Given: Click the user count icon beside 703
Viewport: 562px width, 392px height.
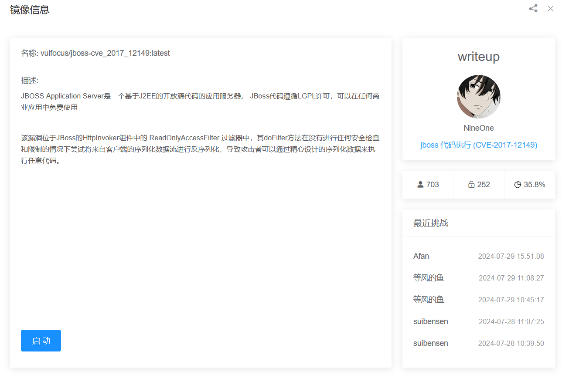Looking at the screenshot, I should (420, 185).
